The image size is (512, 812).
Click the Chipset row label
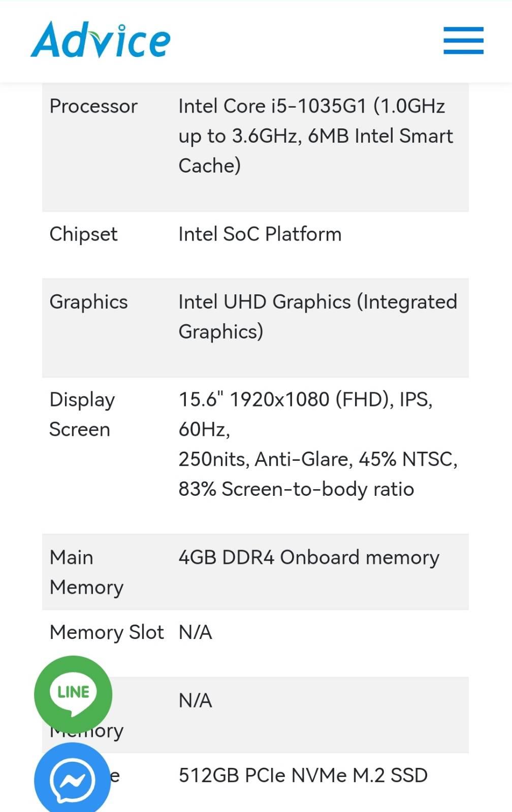coord(83,234)
